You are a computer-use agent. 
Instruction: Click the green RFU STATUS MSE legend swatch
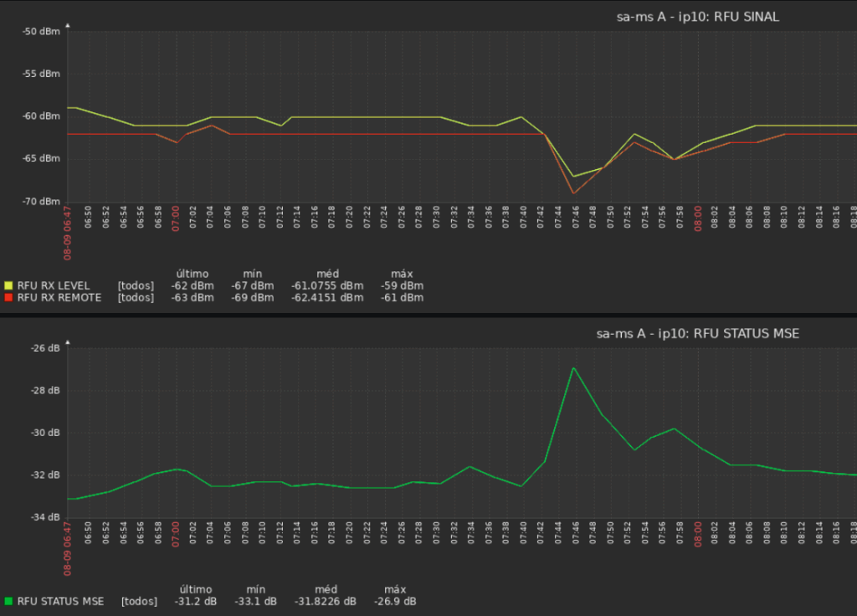pos(8,601)
